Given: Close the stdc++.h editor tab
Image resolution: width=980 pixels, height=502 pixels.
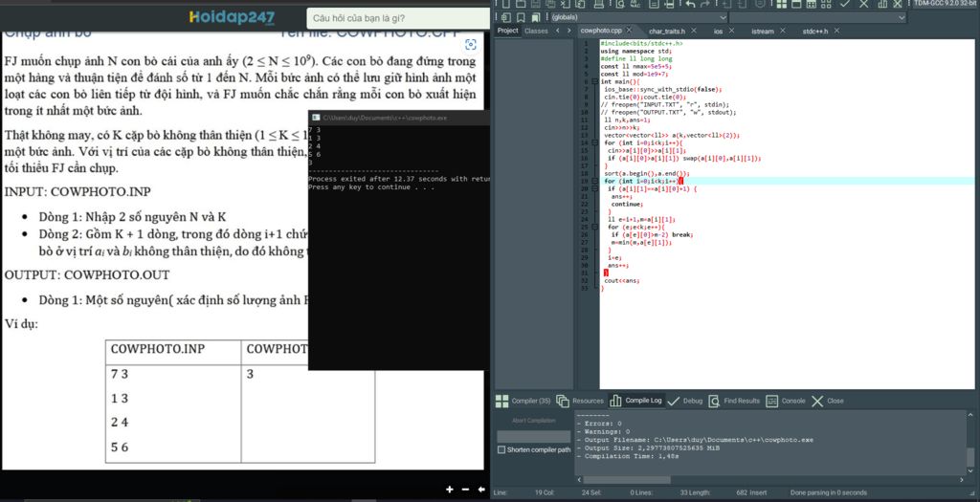Looking at the screenshot, I should coord(836,31).
